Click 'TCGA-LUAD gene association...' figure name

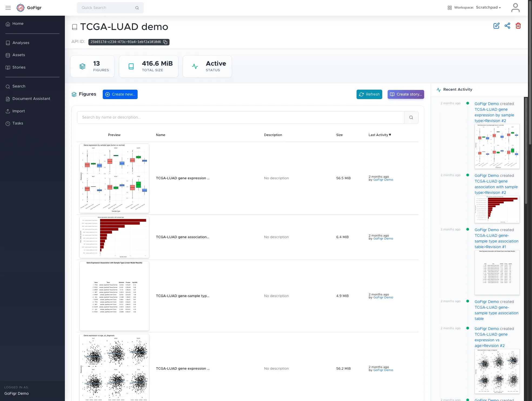pyautogui.click(x=182, y=237)
